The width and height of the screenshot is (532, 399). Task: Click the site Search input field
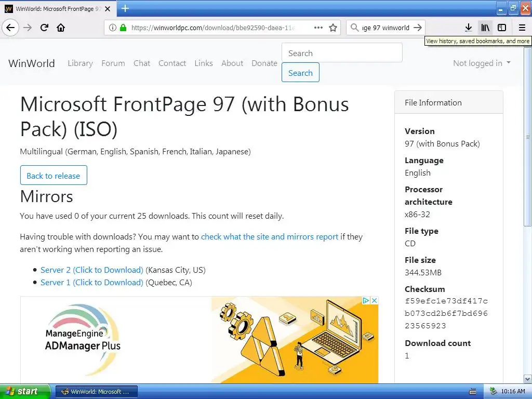342,53
